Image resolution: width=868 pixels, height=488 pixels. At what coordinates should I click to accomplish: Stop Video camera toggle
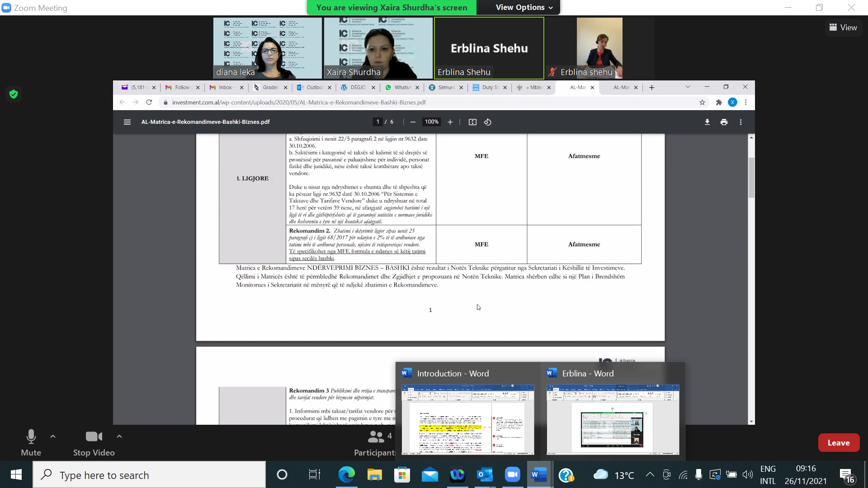click(x=94, y=442)
